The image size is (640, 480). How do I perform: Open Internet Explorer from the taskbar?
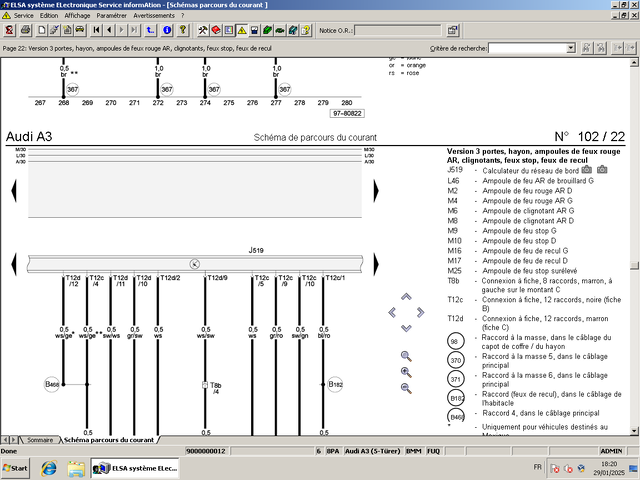pos(48,467)
